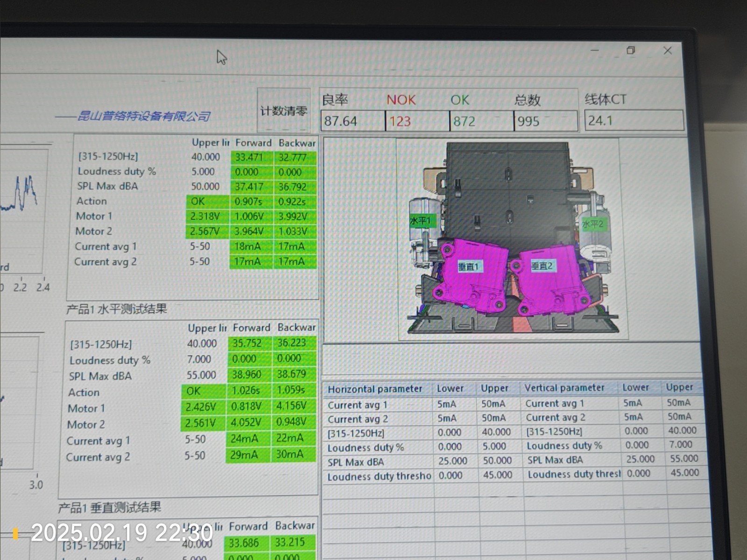
Task: Minimize the test application window
Action: pos(595,50)
